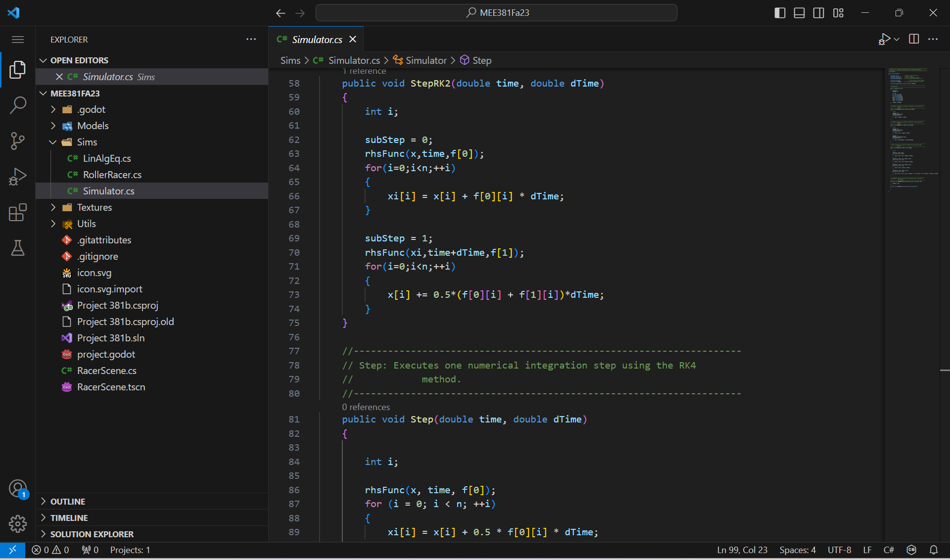
Task: Open the Search view in activity bar
Action: 18,105
